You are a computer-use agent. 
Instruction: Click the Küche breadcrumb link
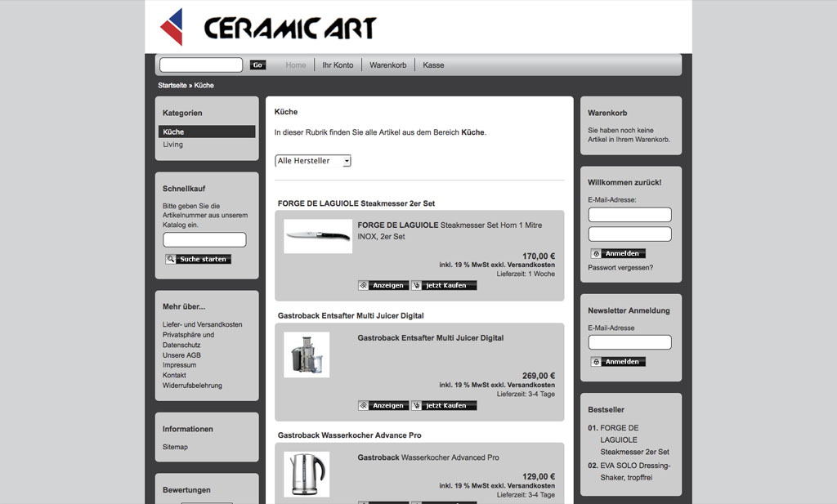204,85
